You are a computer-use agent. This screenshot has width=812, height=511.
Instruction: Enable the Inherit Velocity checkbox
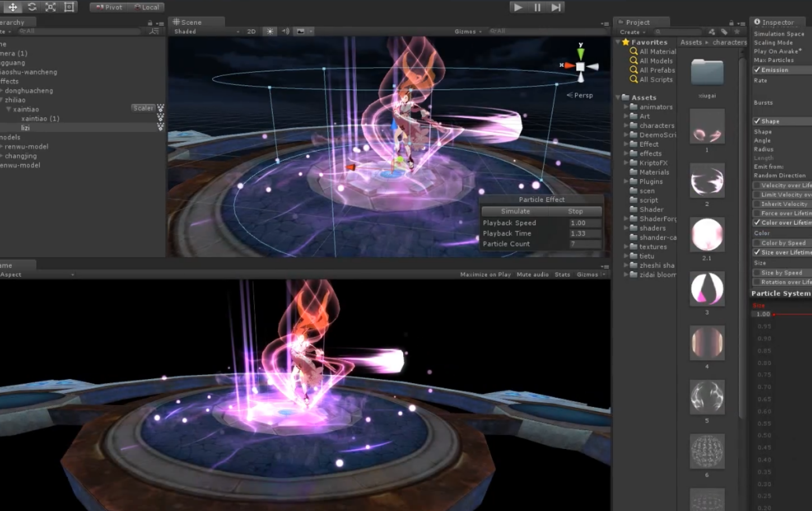(757, 204)
